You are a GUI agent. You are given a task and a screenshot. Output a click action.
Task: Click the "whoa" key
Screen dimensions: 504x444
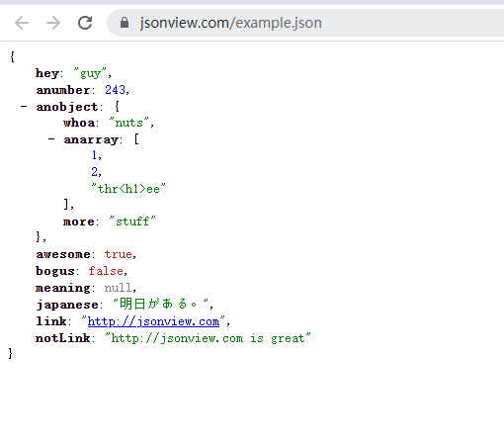[x=79, y=123]
